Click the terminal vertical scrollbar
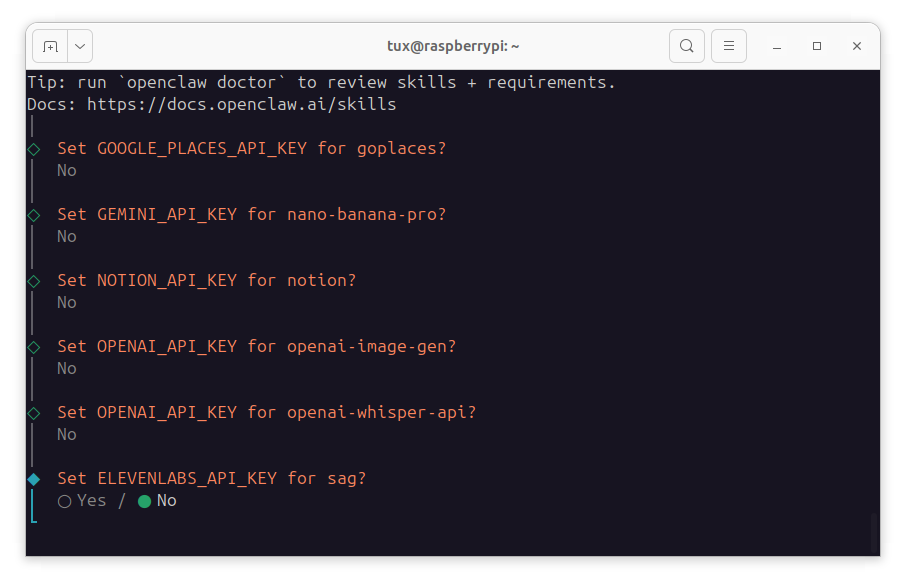This screenshot has width=906, height=585. click(x=875, y=532)
